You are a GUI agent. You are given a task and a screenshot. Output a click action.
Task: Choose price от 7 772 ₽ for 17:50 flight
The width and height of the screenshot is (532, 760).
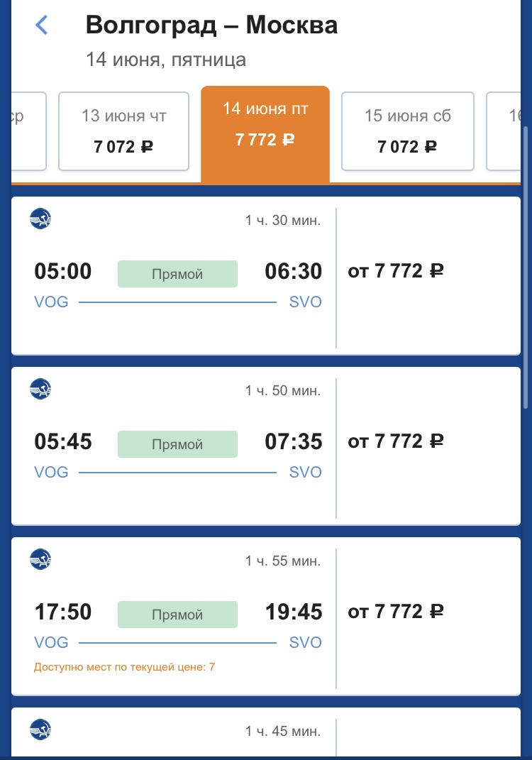click(x=396, y=612)
